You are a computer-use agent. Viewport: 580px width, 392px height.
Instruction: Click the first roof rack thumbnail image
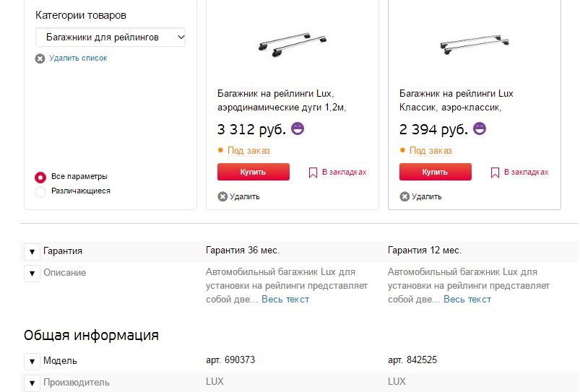[x=293, y=44]
